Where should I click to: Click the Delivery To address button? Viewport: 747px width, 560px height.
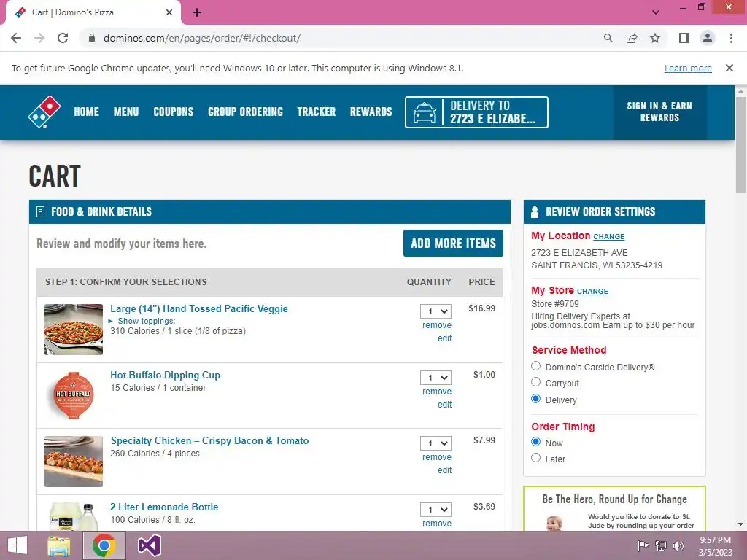pyautogui.click(x=476, y=112)
